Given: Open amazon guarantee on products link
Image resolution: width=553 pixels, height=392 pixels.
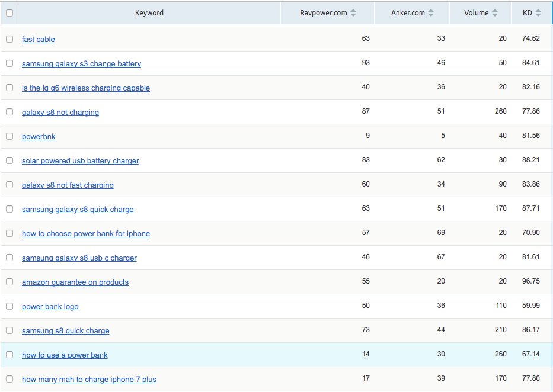Looking at the screenshot, I should [x=75, y=282].
